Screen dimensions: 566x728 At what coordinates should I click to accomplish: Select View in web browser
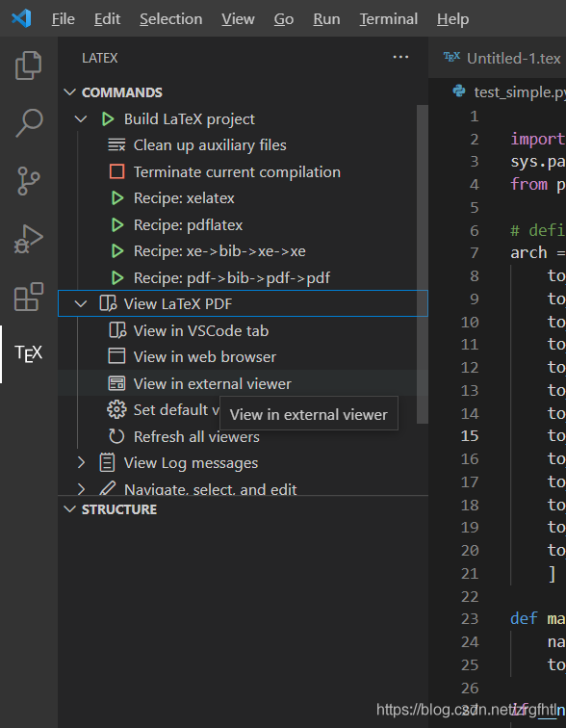[205, 356]
